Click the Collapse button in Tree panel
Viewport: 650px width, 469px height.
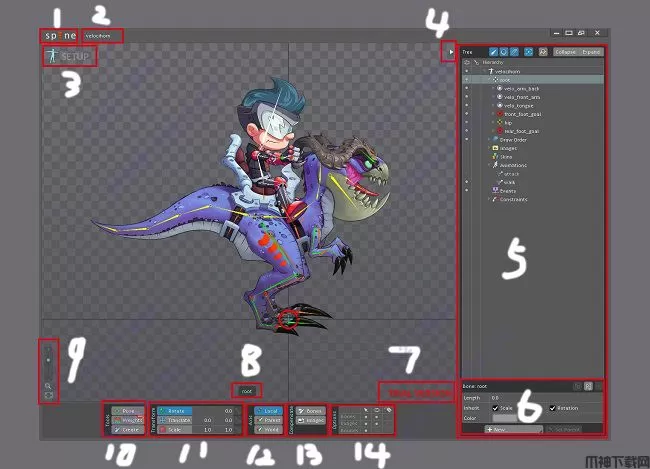point(565,50)
